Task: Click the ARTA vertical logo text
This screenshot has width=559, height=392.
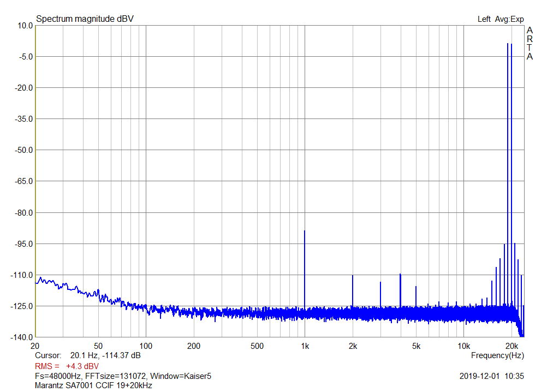Action: [x=530, y=44]
